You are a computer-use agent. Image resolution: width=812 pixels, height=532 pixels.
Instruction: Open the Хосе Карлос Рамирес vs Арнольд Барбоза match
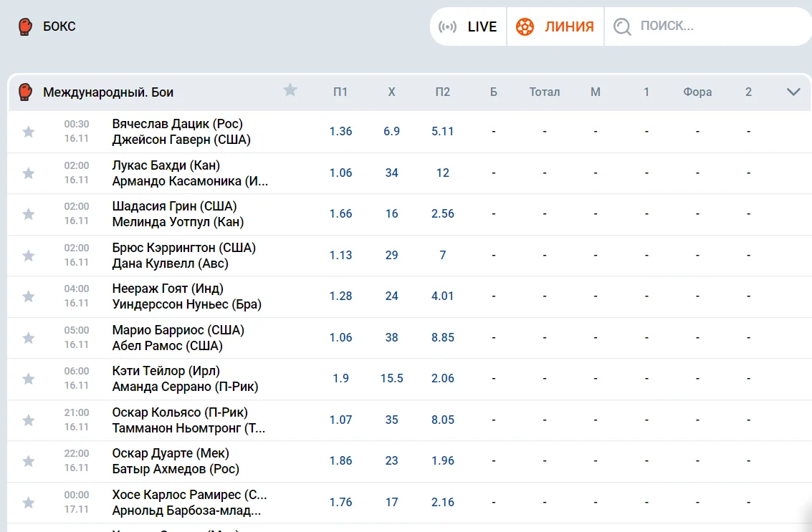[189, 503]
